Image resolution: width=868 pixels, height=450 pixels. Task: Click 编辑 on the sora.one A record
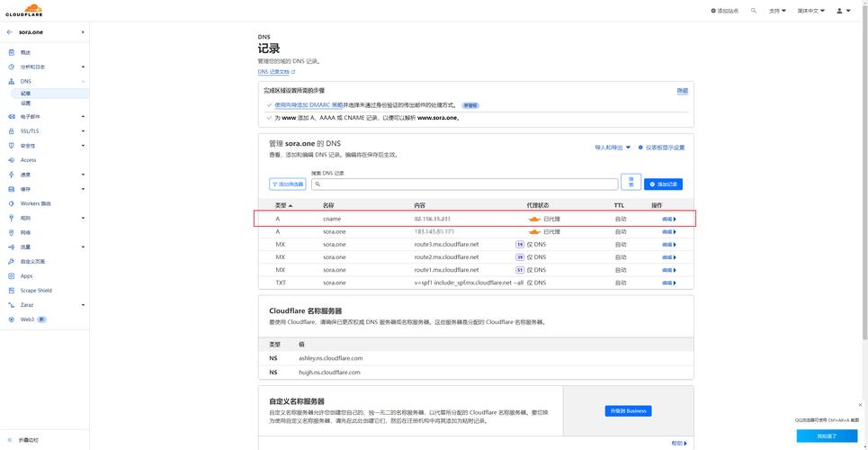point(668,231)
